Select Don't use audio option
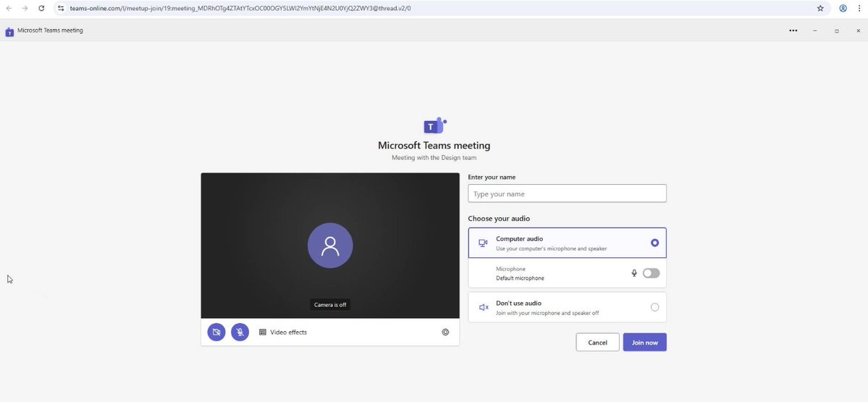868x402 pixels. (567, 307)
